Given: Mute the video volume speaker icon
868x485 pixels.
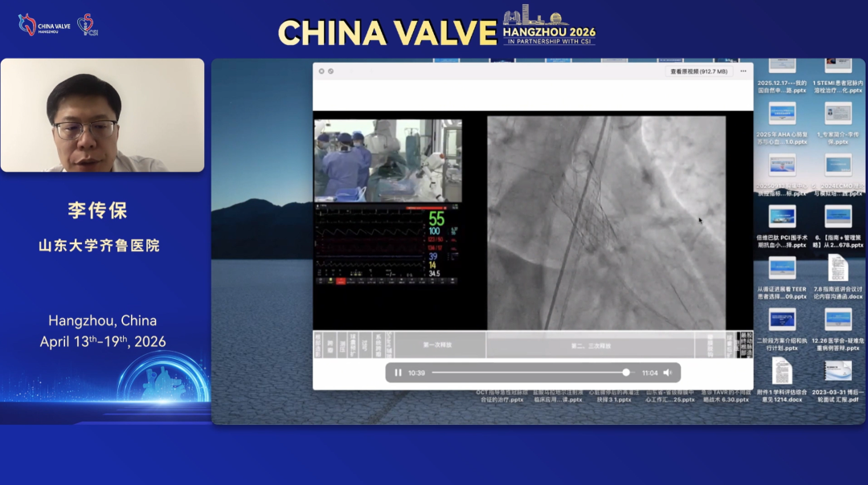Looking at the screenshot, I should [668, 373].
